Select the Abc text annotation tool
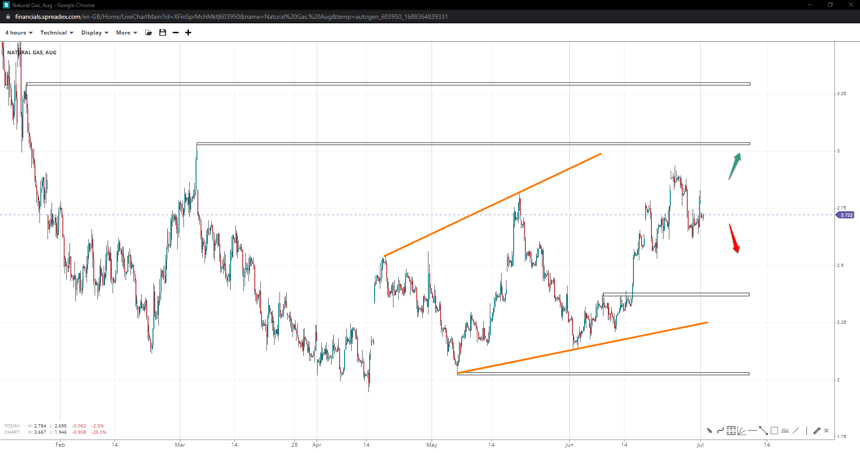 click(x=785, y=431)
